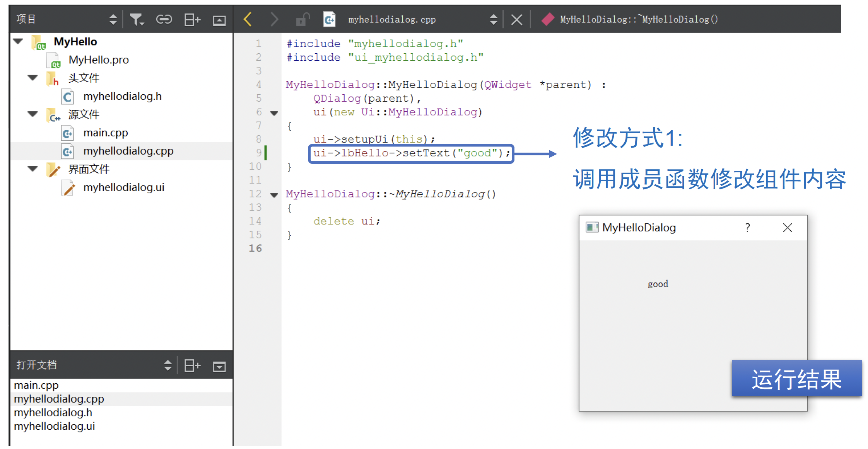This screenshot has width=868, height=449.
Task: Open the project view selector arrows beside 项目
Action: [113, 19]
